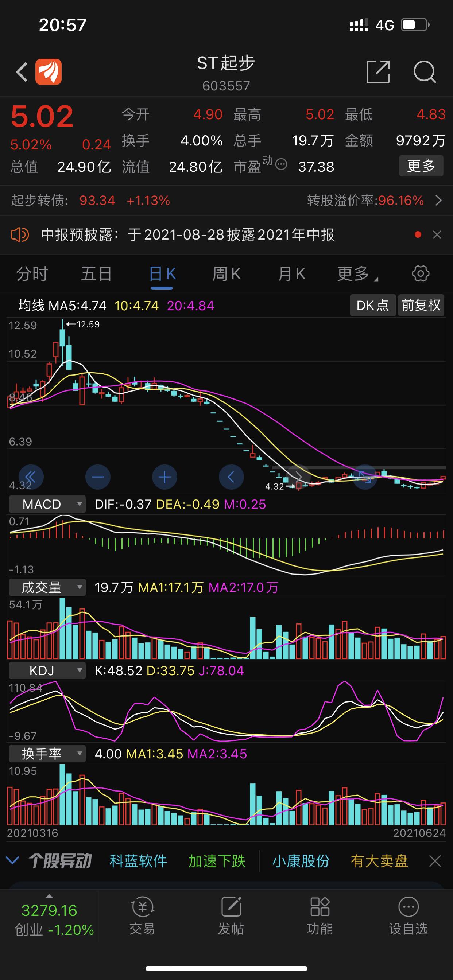
Task: Tap the back arrow icon
Action: (22, 72)
